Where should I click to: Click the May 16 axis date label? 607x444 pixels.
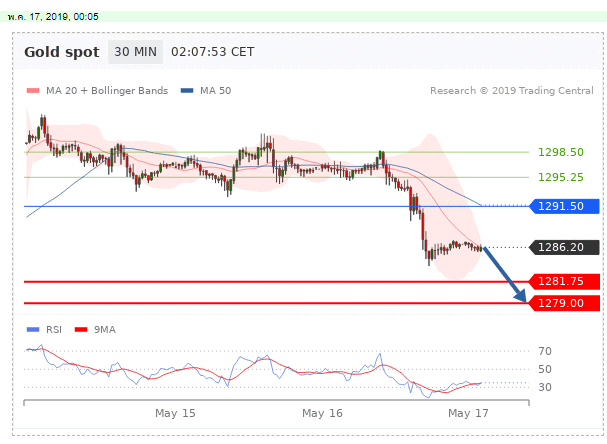(x=322, y=413)
